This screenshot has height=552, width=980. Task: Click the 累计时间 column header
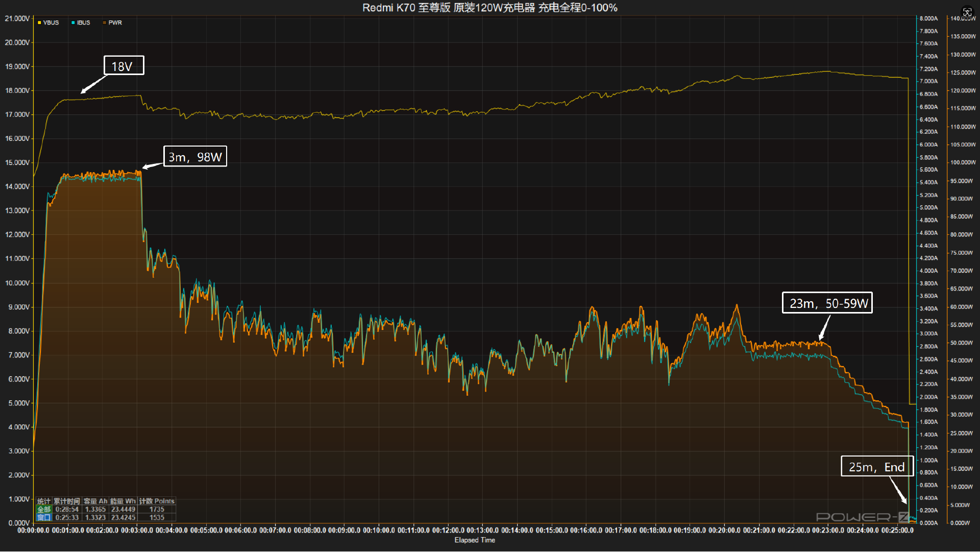coord(67,501)
